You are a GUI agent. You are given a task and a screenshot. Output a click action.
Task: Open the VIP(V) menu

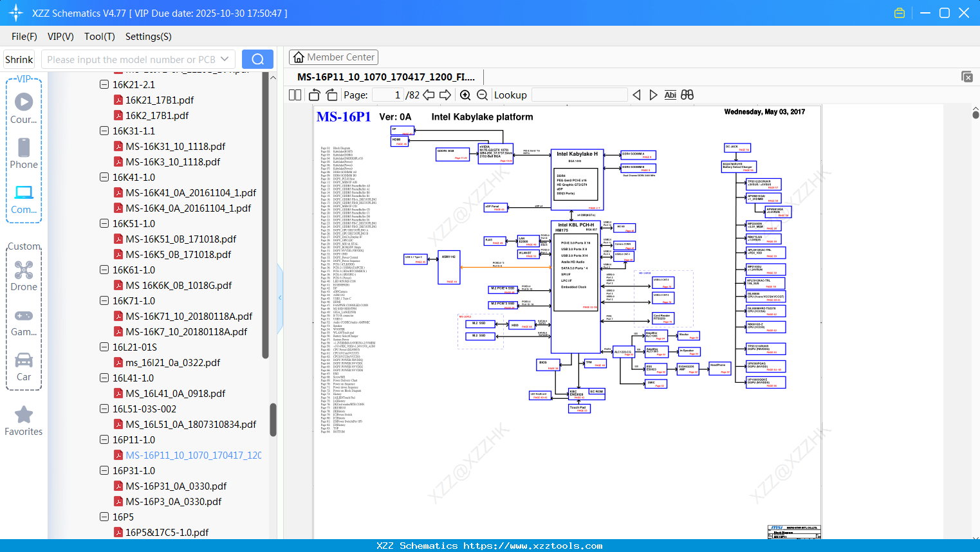click(x=60, y=37)
